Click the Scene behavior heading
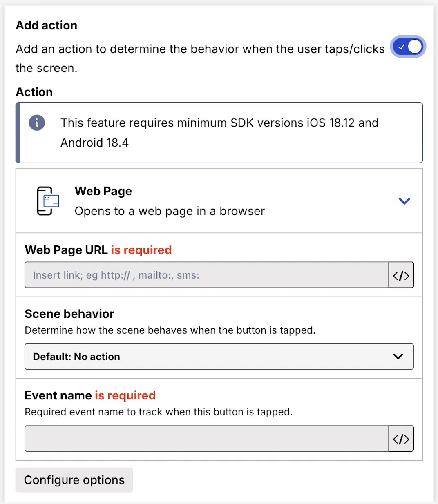 69,314
